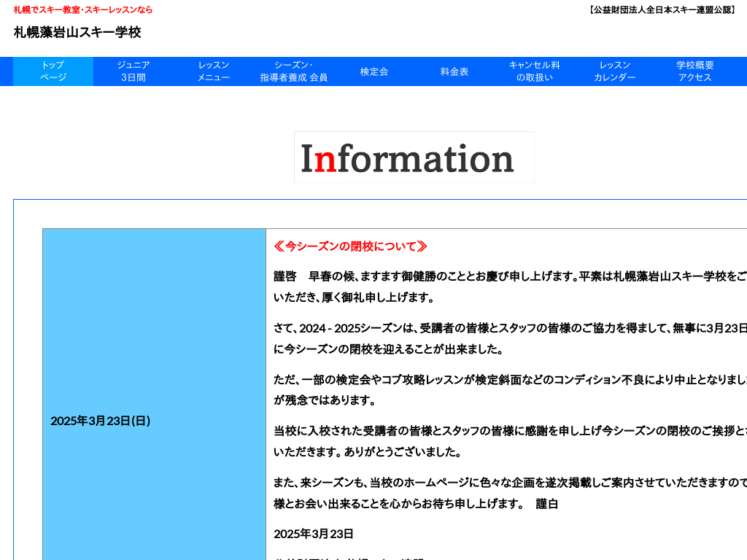Open the レッスンカレンダー page
Screen dimensions: 747x560
(x=614, y=71)
